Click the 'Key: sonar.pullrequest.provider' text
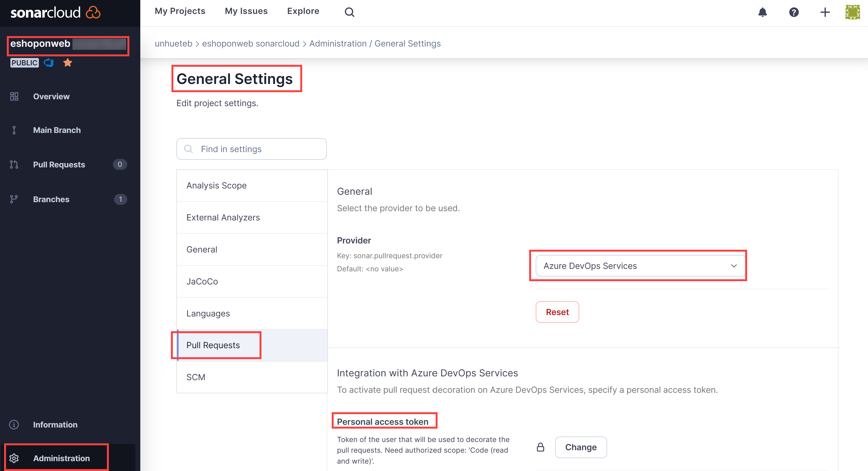The width and height of the screenshot is (868, 471). tap(389, 256)
